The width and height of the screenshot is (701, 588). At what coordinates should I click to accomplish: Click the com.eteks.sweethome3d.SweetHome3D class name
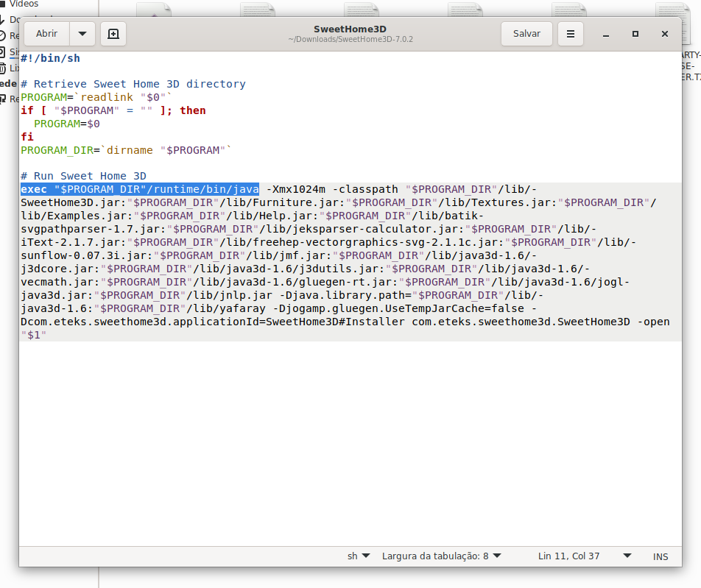pos(521,322)
